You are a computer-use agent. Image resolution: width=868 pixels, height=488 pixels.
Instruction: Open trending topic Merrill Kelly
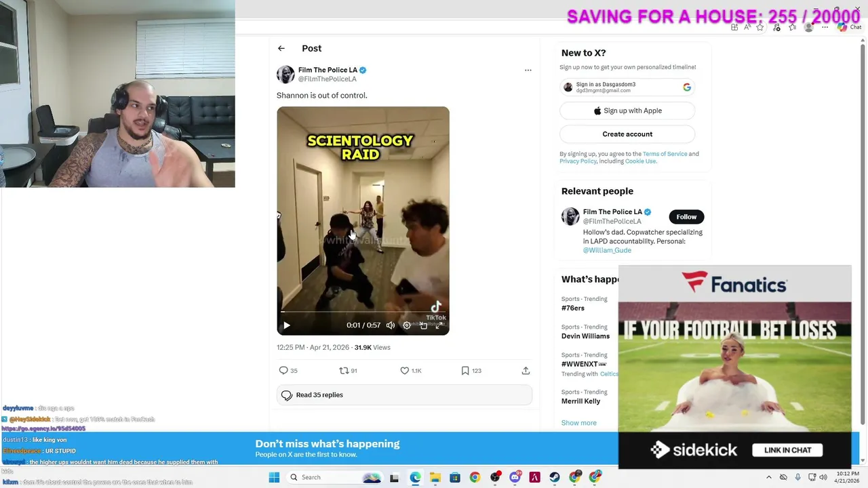point(580,401)
